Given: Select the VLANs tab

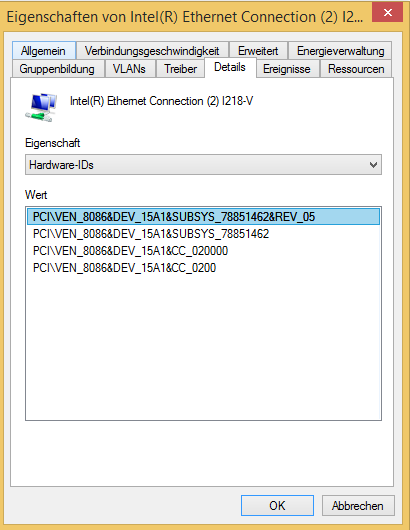Looking at the screenshot, I should coord(130,69).
